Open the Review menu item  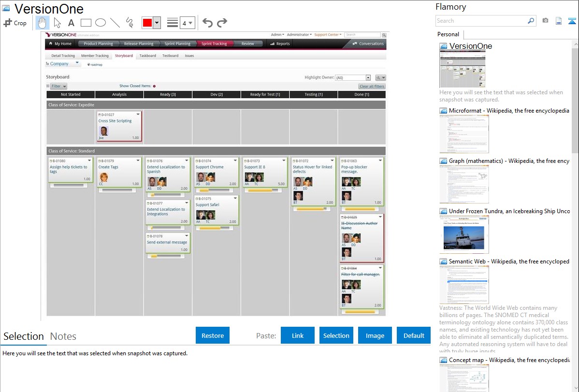(x=247, y=44)
